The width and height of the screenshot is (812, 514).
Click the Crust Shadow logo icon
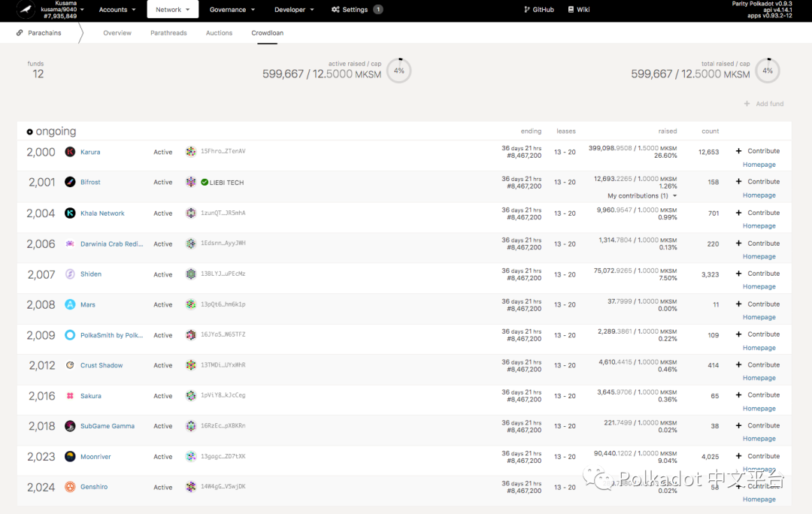click(x=70, y=365)
